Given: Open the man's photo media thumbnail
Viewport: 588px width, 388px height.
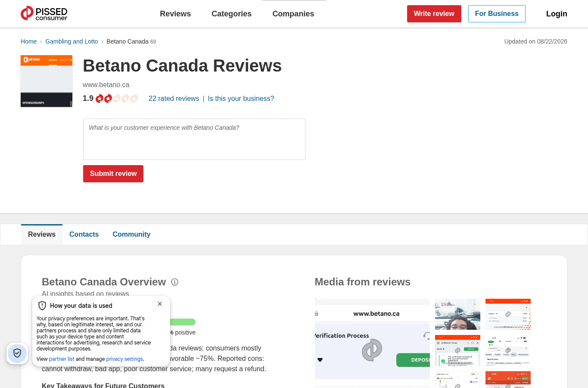Looking at the screenshot, I should pos(457,314).
